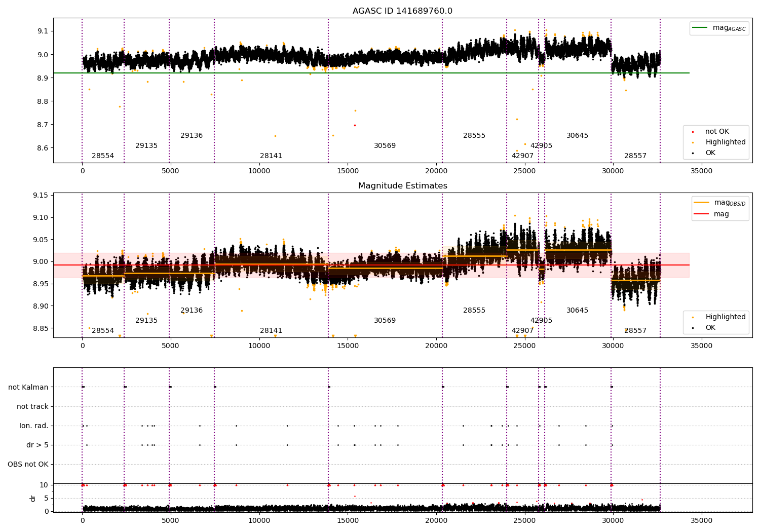Click obsid label 42905 in Magnitude Estimates plot
760x532 pixels.
(x=541, y=320)
